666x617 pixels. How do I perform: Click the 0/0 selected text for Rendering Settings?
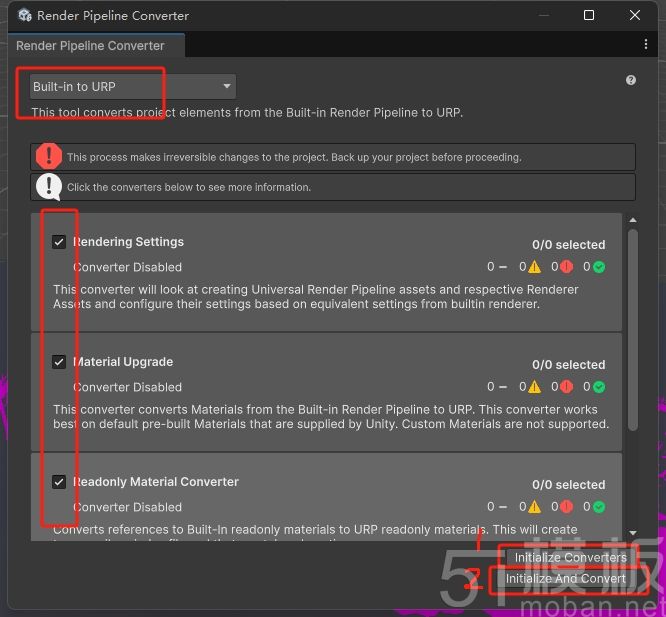(x=568, y=245)
